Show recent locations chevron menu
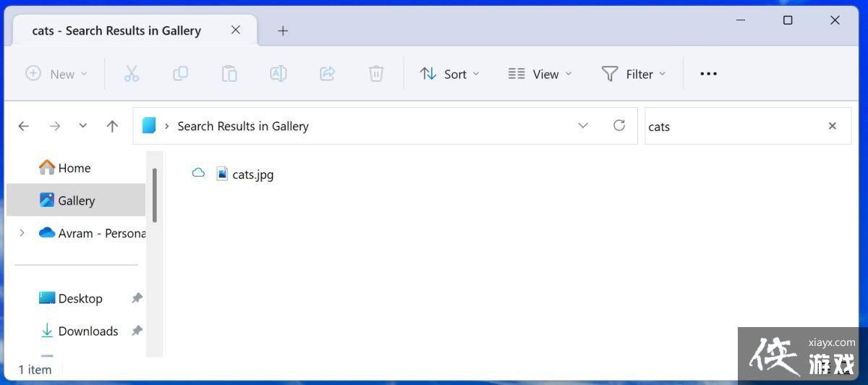868x385 pixels. (83, 126)
